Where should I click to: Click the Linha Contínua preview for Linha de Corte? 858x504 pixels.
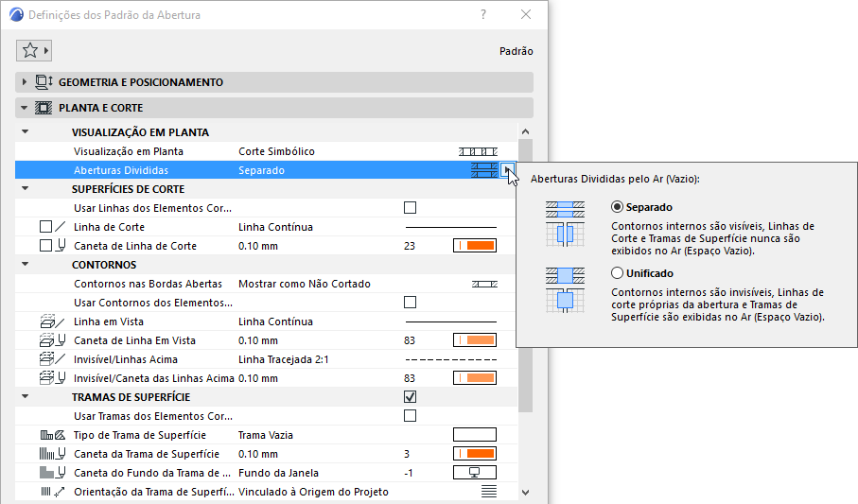(x=450, y=227)
